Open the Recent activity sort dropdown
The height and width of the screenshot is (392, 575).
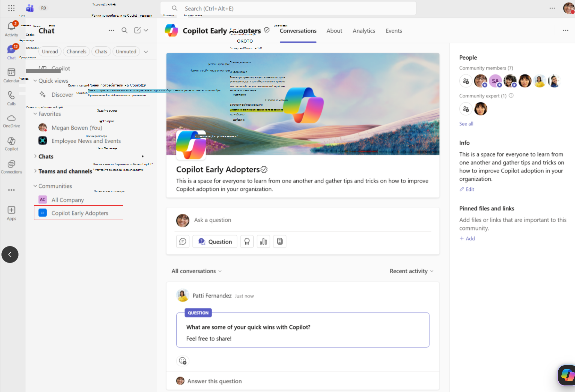click(x=412, y=271)
